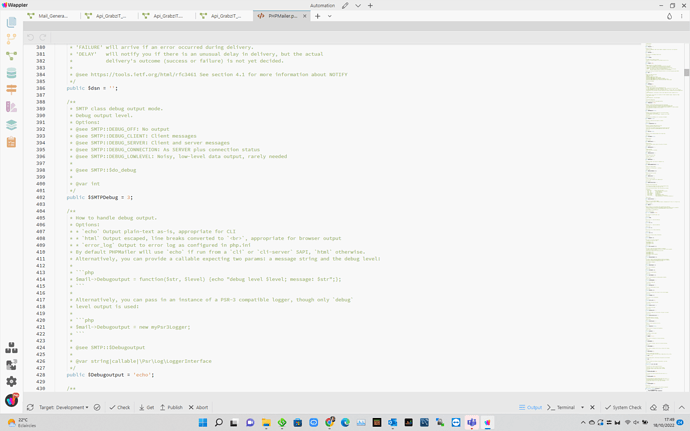Open File Explorer from taskbar
Image resolution: width=690 pixels, height=431 pixels.
(x=266, y=423)
